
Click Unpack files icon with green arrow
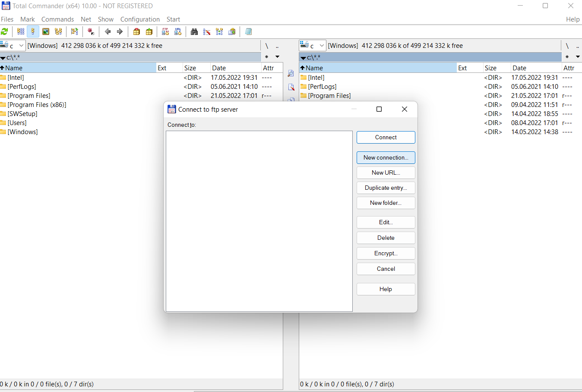pyautogui.click(x=149, y=31)
